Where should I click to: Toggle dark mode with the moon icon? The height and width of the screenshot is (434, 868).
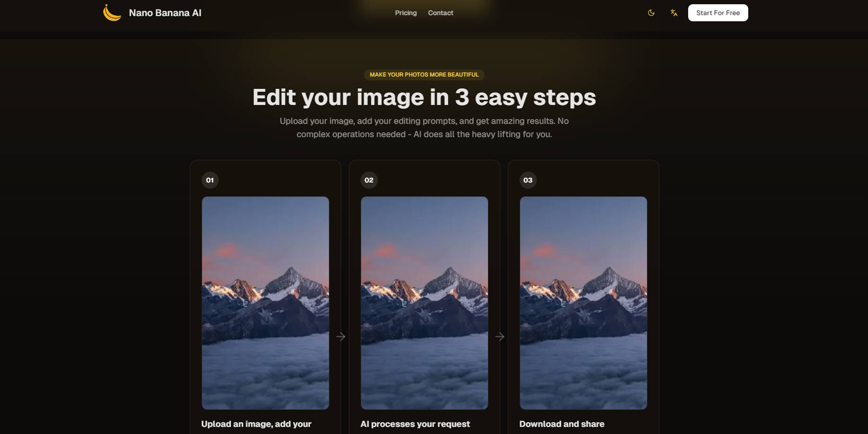click(x=651, y=13)
